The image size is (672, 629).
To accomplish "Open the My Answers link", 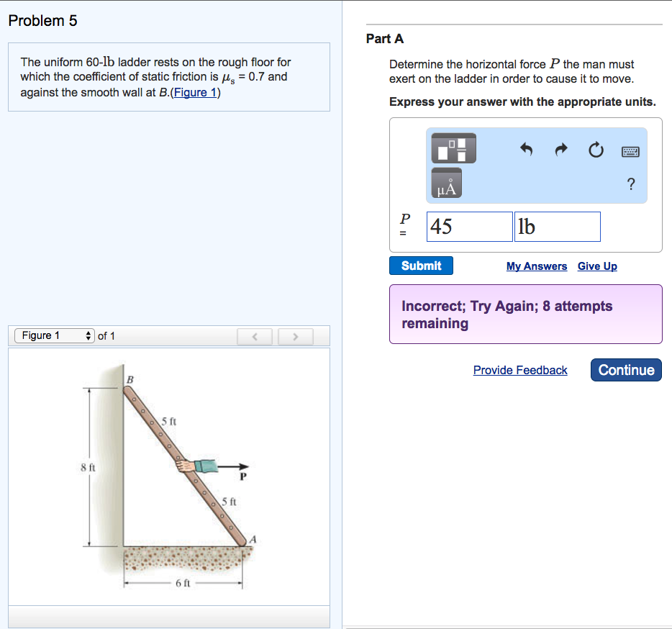I will click(536, 266).
